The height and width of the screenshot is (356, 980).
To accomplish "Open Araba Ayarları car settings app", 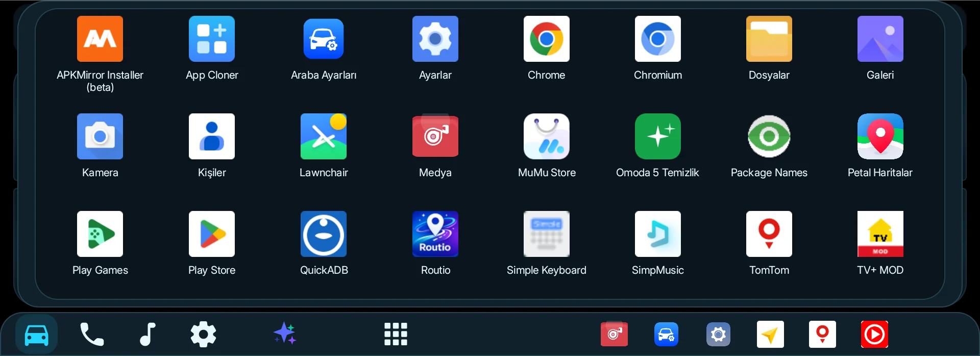I will click(x=324, y=39).
